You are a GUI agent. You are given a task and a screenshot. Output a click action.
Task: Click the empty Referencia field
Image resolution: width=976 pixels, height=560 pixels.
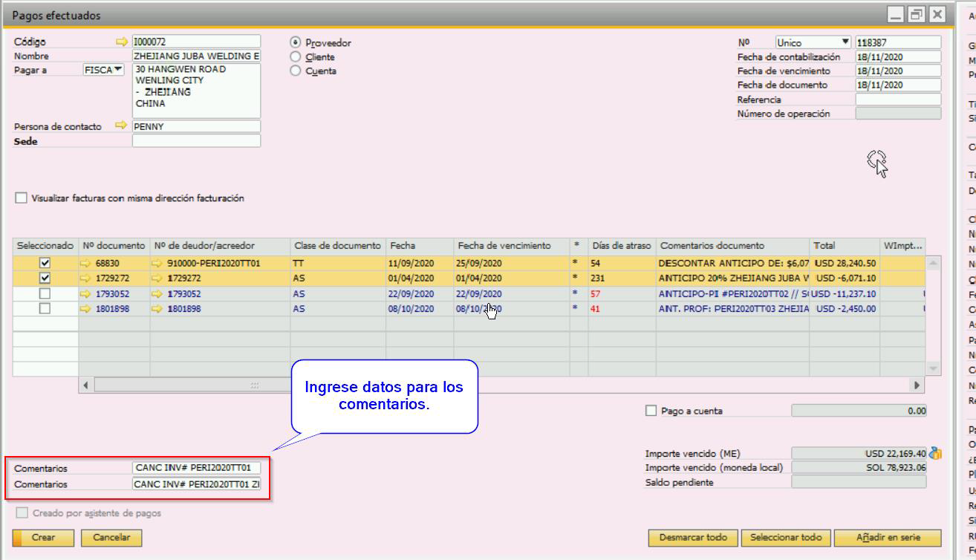click(x=898, y=100)
